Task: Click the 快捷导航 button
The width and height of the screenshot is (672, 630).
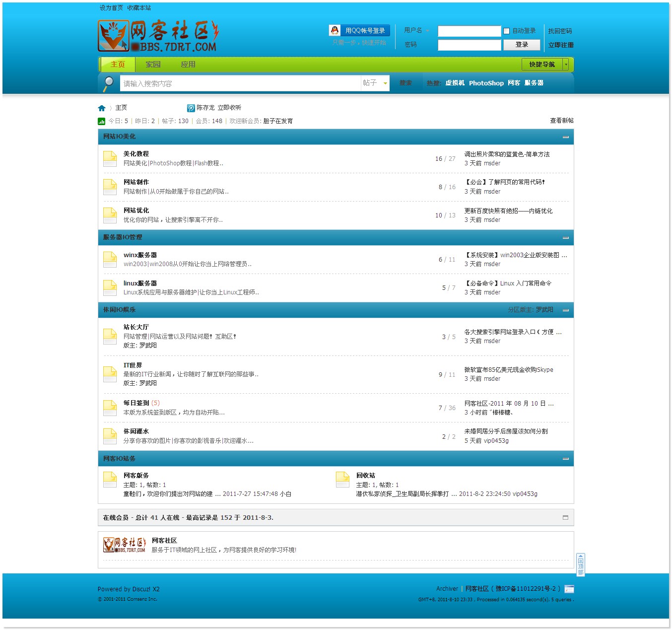Action: pyautogui.click(x=542, y=64)
